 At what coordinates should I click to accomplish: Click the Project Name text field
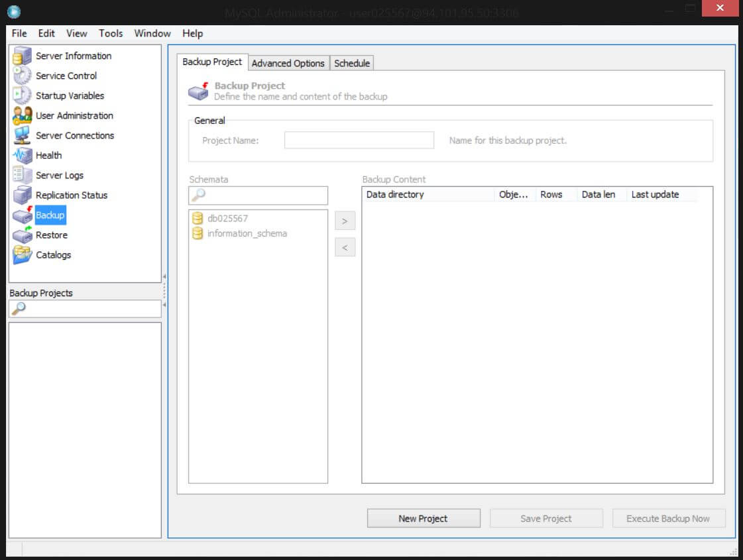click(359, 140)
